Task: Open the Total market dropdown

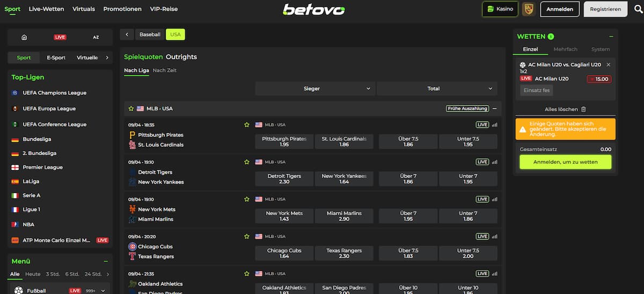Action: tap(437, 89)
